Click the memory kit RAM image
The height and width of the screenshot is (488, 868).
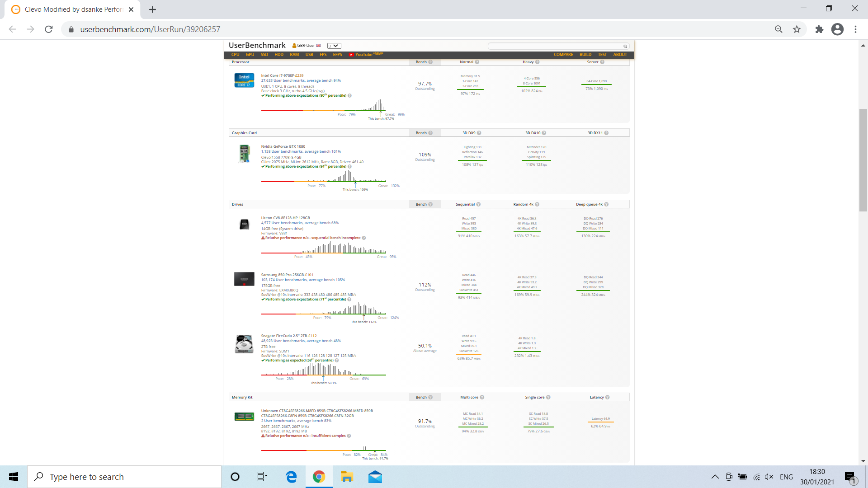pos(244,416)
